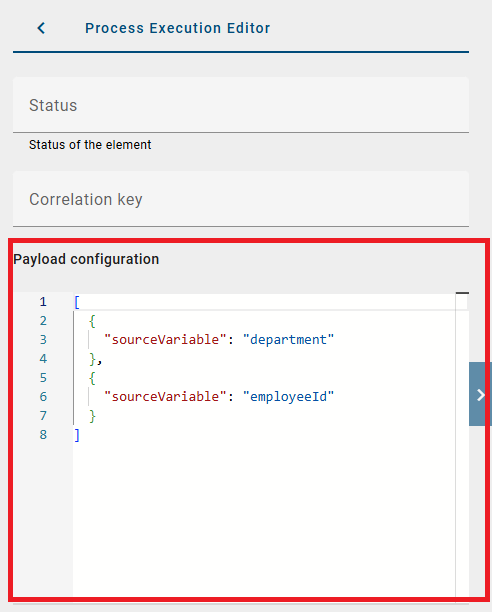The image size is (492, 612).
Task: Place cursor on line number 8
Action: [43, 434]
